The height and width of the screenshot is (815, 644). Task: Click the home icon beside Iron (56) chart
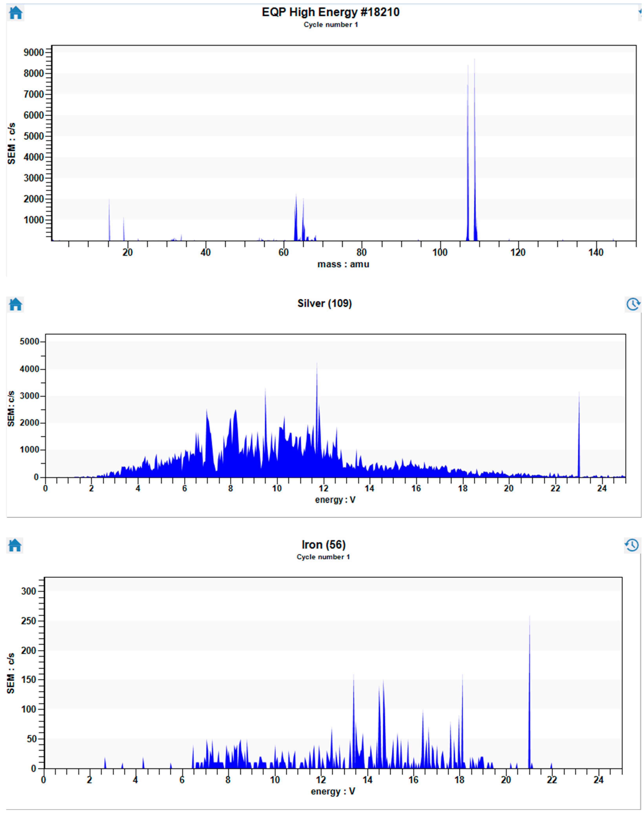point(15,545)
